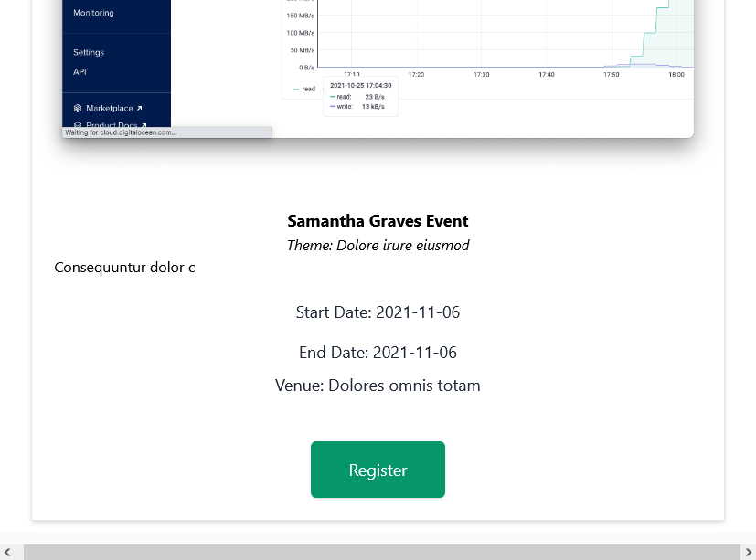Viewport: 756px width, 560px height.
Task: Click the End Date: 2021-11-06 line
Action: [378, 353]
